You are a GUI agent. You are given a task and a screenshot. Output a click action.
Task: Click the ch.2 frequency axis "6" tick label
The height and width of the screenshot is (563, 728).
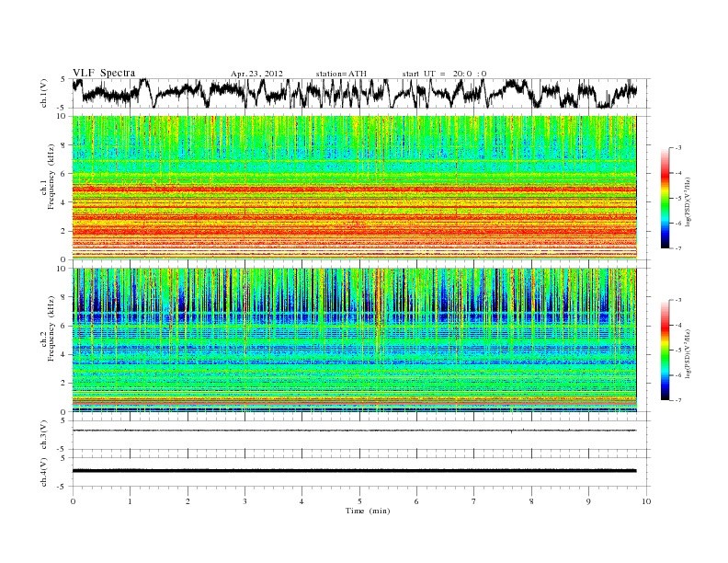(63, 326)
